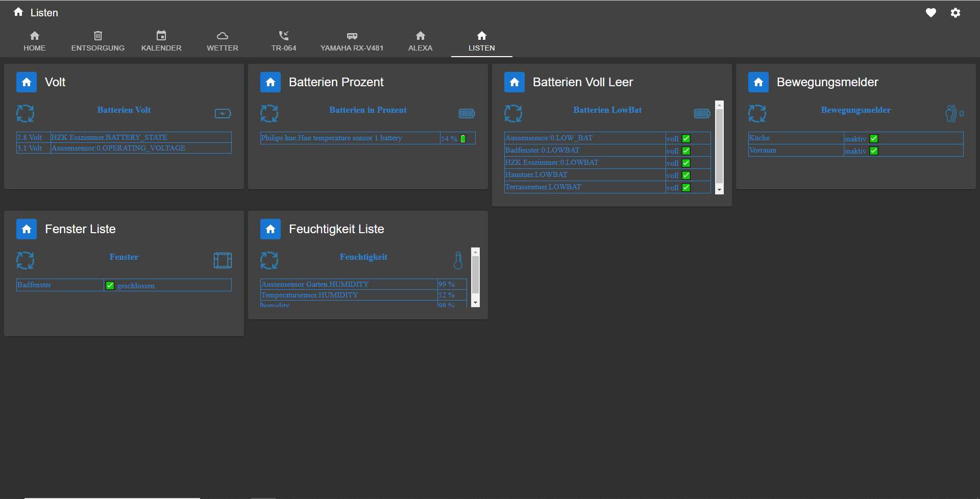
Task: Select the LISTEN tab
Action: [x=482, y=41]
